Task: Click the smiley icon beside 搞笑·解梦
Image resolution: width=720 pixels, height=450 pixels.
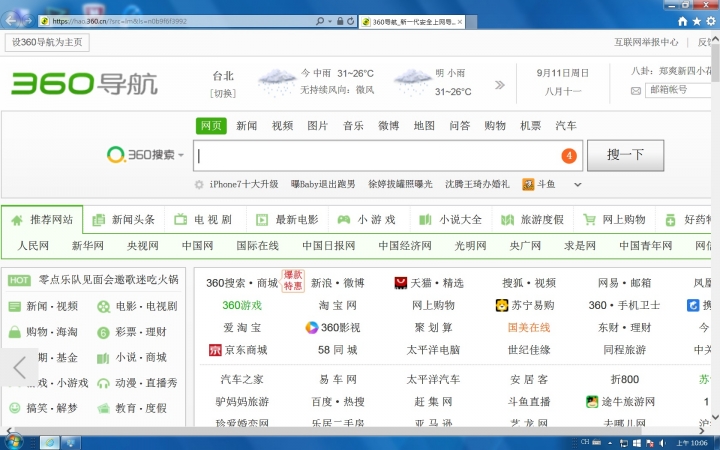Action: tap(15, 408)
